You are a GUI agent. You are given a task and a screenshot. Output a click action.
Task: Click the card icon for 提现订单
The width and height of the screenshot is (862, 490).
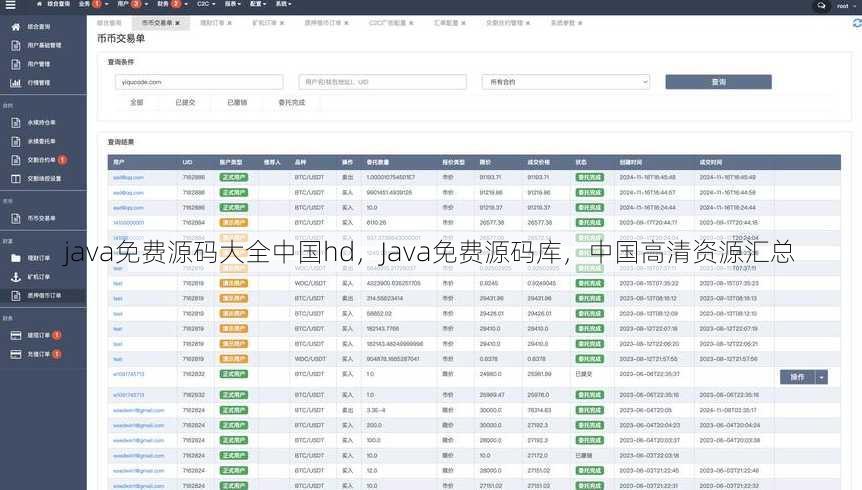click(16, 335)
